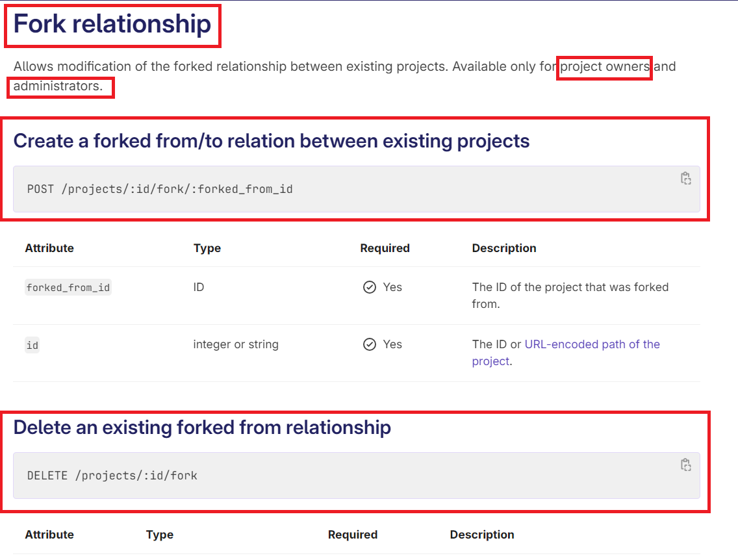
Task: Click the Attribute header in the Delete table
Action: pos(49,535)
